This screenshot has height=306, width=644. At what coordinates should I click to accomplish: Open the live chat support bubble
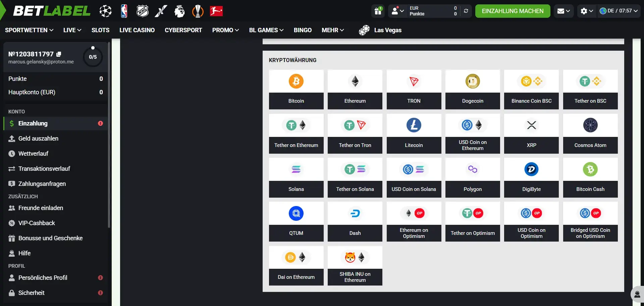pyautogui.click(x=637, y=294)
